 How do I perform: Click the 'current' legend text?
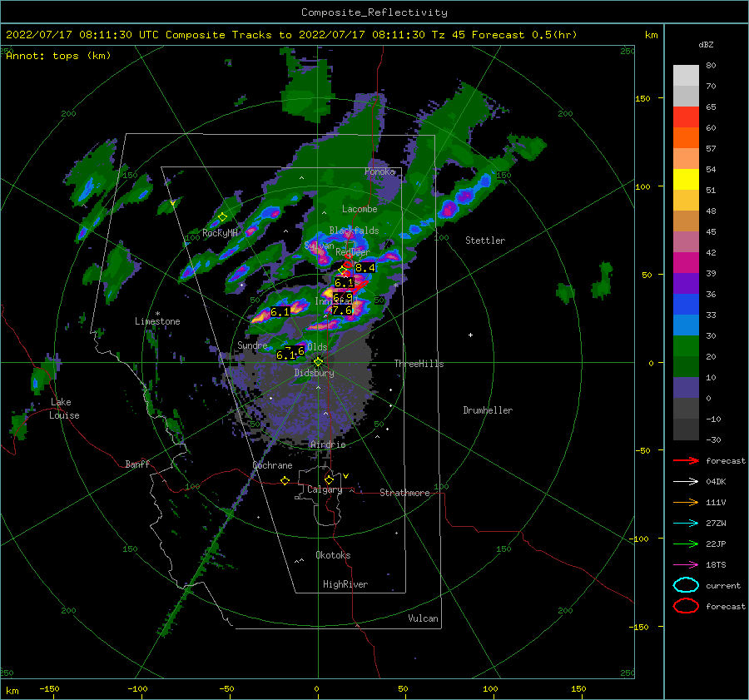click(723, 585)
